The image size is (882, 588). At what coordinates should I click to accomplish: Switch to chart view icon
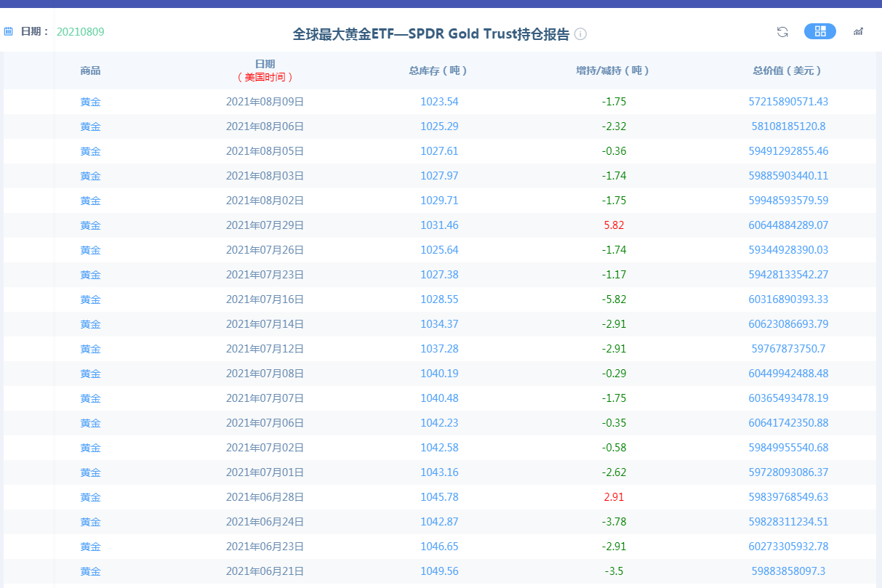click(x=859, y=31)
